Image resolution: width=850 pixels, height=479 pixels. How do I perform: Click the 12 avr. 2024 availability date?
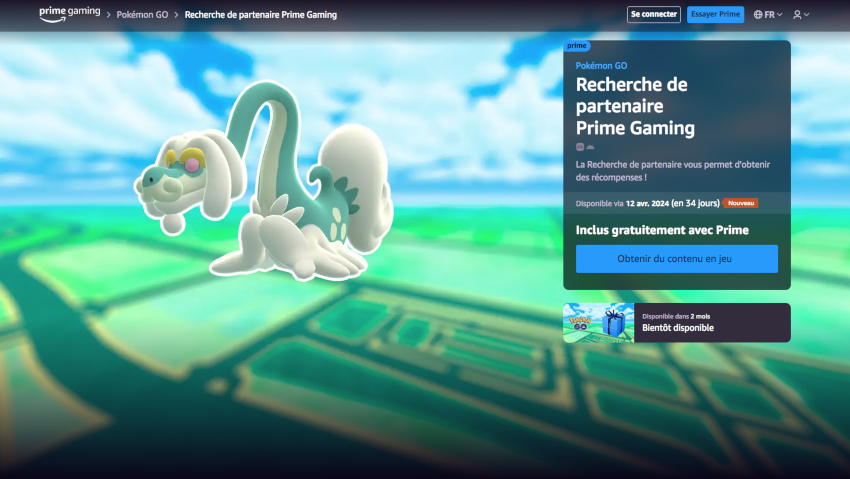pos(647,204)
